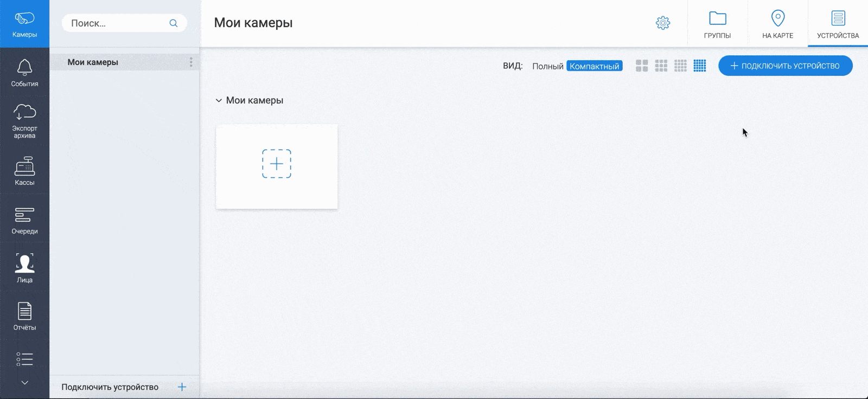The image size is (868, 399).
Task: Open the Кассы cash register section
Action: point(24,170)
